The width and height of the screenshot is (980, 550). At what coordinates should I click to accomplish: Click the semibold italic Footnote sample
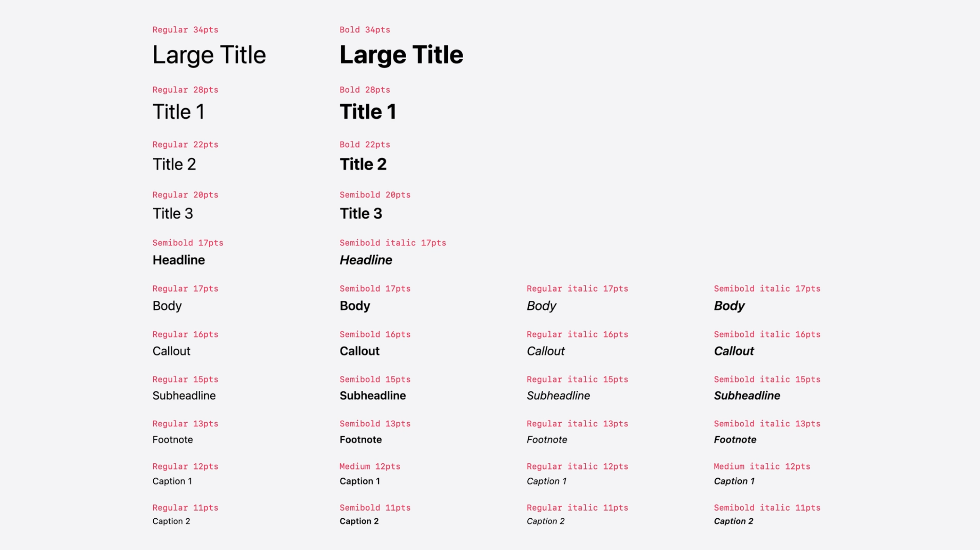click(735, 440)
